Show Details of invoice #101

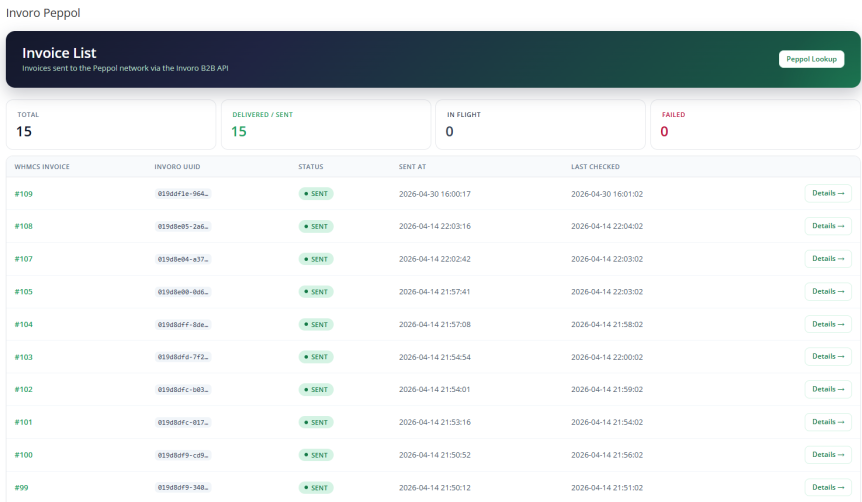(x=828, y=422)
